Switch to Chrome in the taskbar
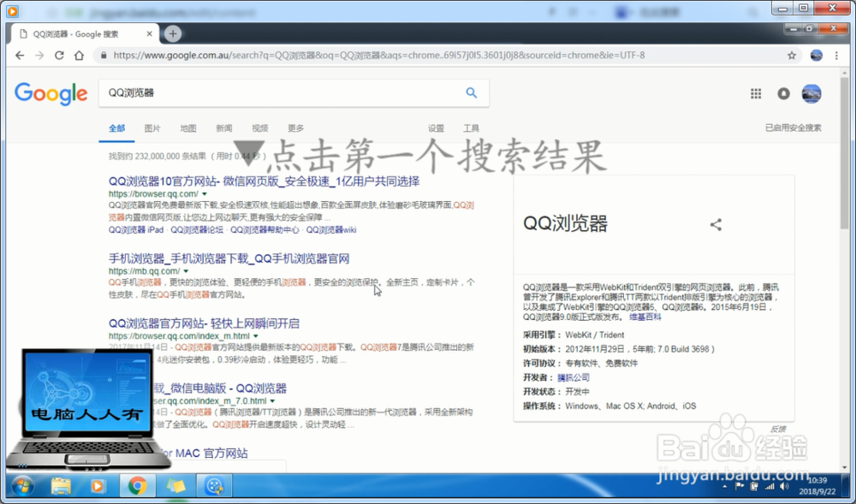The height and width of the screenshot is (504, 856). 137,485
